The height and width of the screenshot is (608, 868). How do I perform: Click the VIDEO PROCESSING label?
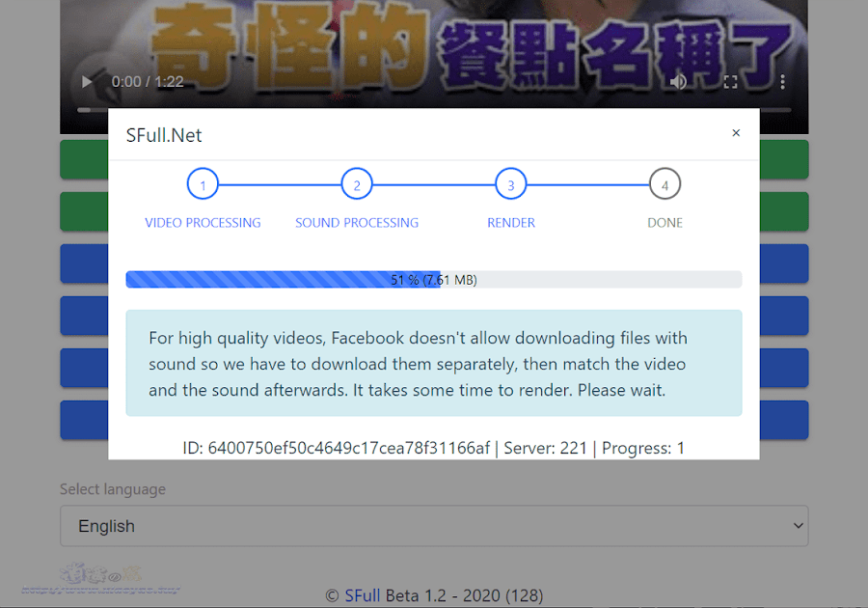(203, 223)
